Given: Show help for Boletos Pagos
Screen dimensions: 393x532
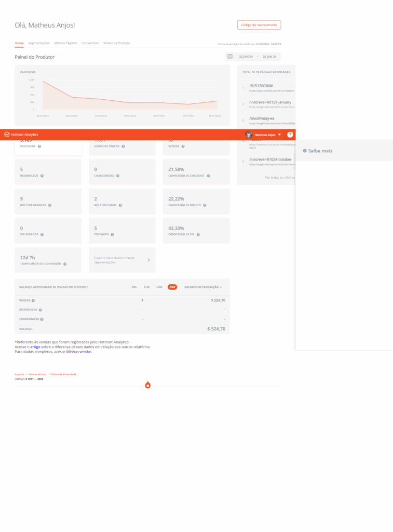Looking at the screenshot, I should [120, 205].
